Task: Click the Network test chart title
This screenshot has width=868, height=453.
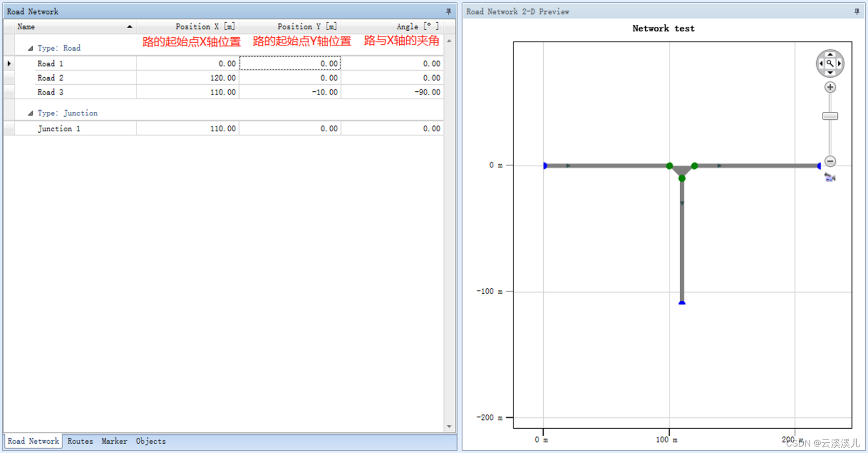Action: (x=664, y=29)
